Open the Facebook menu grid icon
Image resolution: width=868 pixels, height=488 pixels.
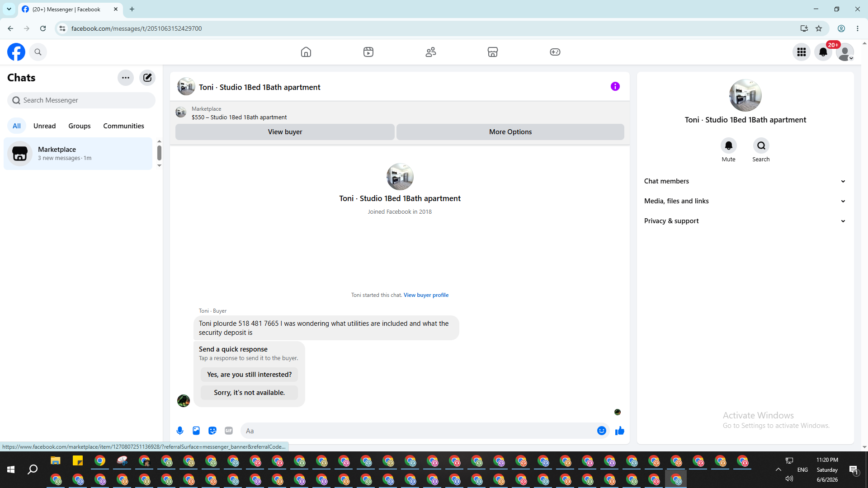tap(802, 52)
